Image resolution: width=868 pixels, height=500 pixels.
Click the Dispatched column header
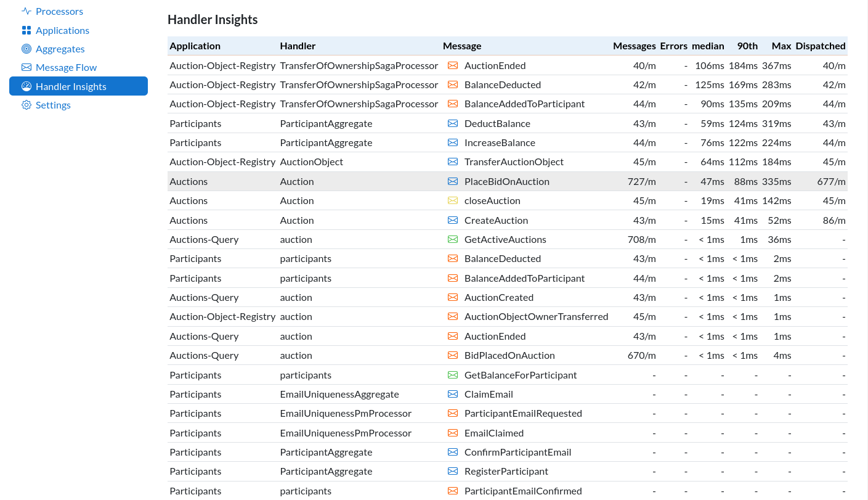(820, 46)
